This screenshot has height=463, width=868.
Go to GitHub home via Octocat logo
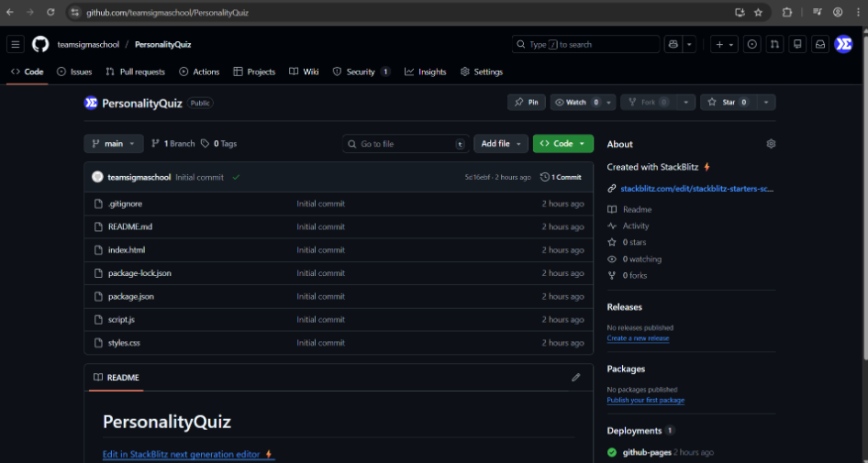pos(40,44)
